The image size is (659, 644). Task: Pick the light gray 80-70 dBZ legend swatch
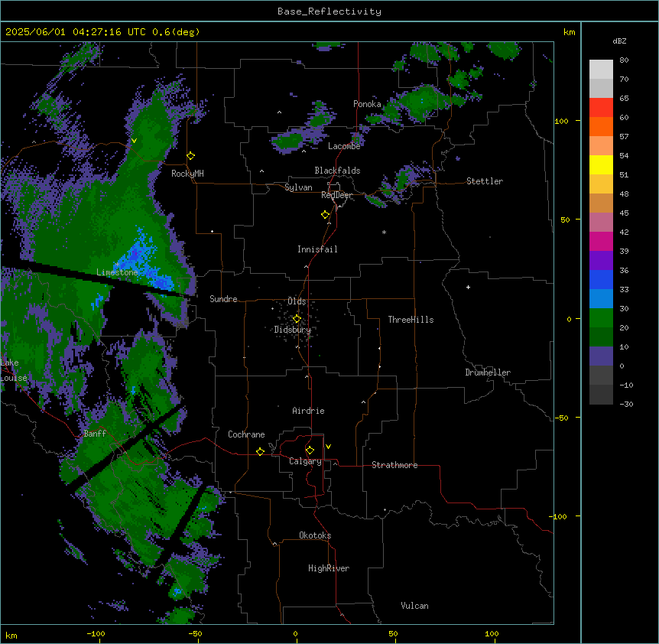point(601,70)
